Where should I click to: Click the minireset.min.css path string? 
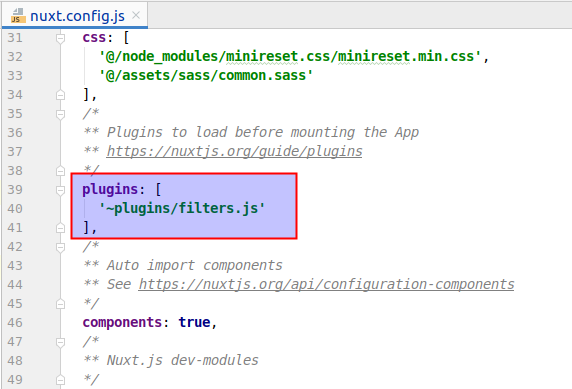pyautogui.click(x=290, y=57)
